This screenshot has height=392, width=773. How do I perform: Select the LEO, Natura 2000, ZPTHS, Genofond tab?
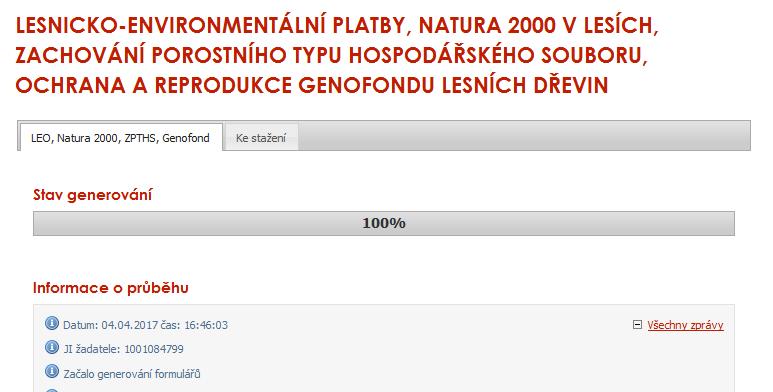click(x=120, y=138)
